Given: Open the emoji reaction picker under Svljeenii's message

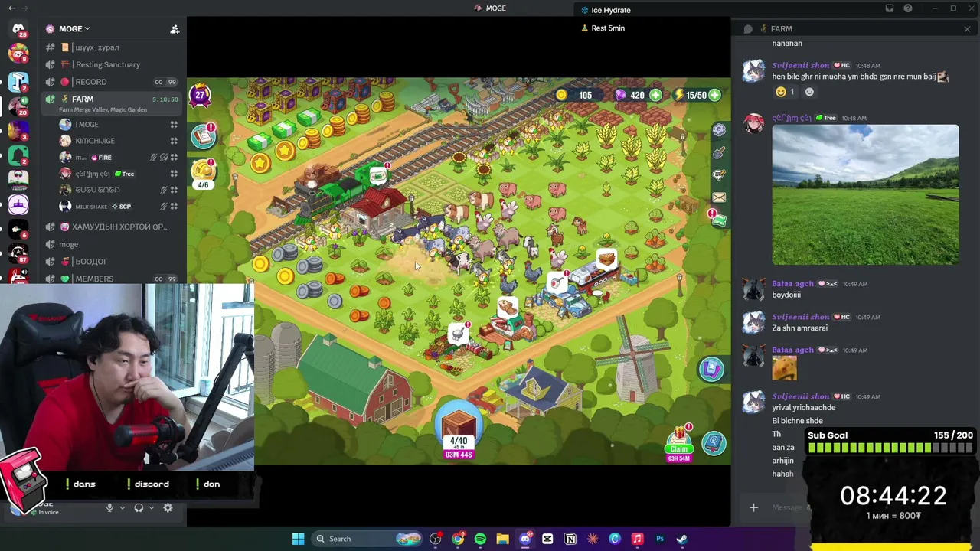Looking at the screenshot, I should 809,92.
